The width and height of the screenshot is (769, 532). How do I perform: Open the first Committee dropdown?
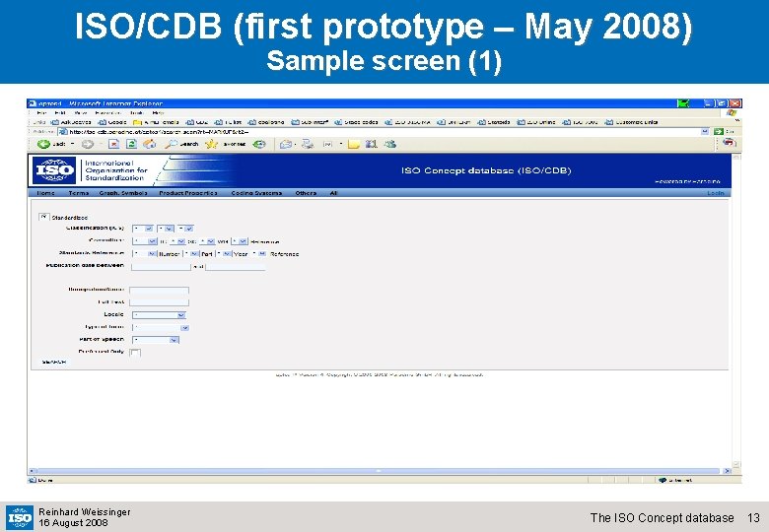(x=145, y=241)
